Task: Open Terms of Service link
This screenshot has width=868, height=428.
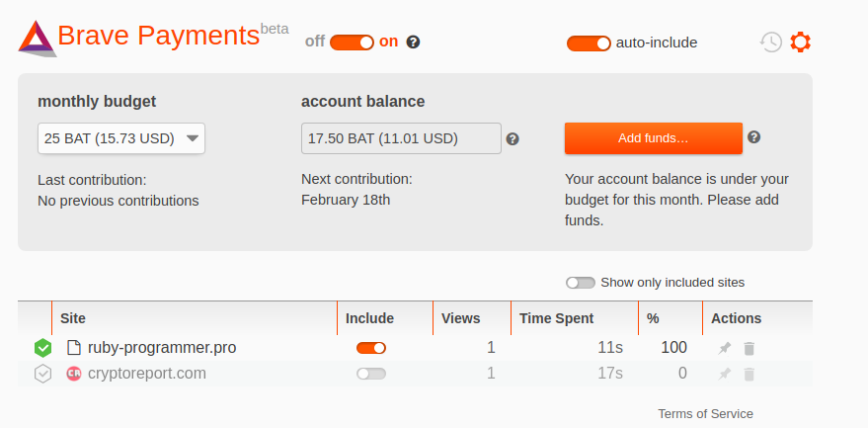Action: pyautogui.click(x=705, y=413)
